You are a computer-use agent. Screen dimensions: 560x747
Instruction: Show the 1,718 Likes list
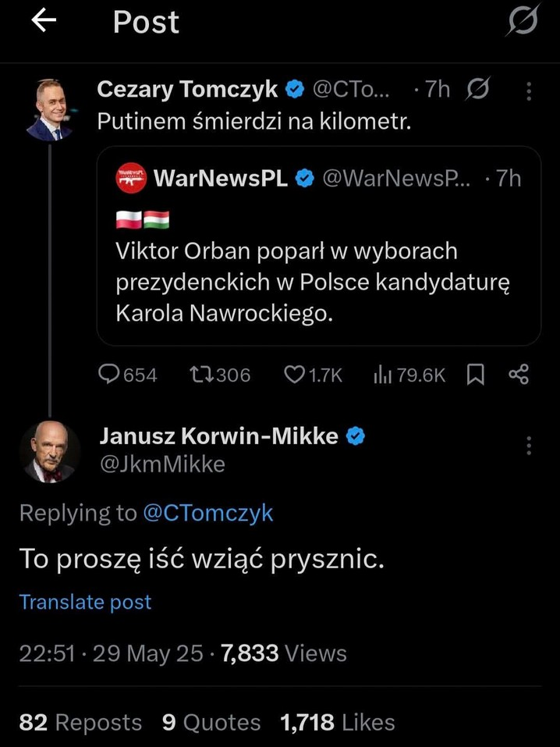point(338,722)
